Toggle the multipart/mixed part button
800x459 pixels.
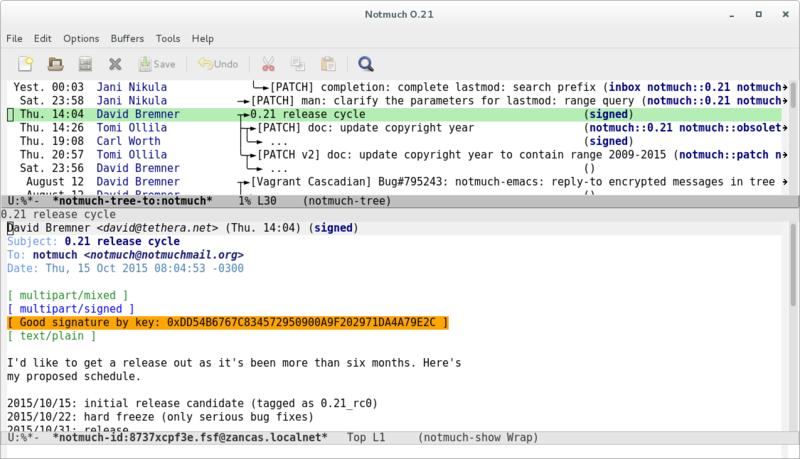click(67, 296)
